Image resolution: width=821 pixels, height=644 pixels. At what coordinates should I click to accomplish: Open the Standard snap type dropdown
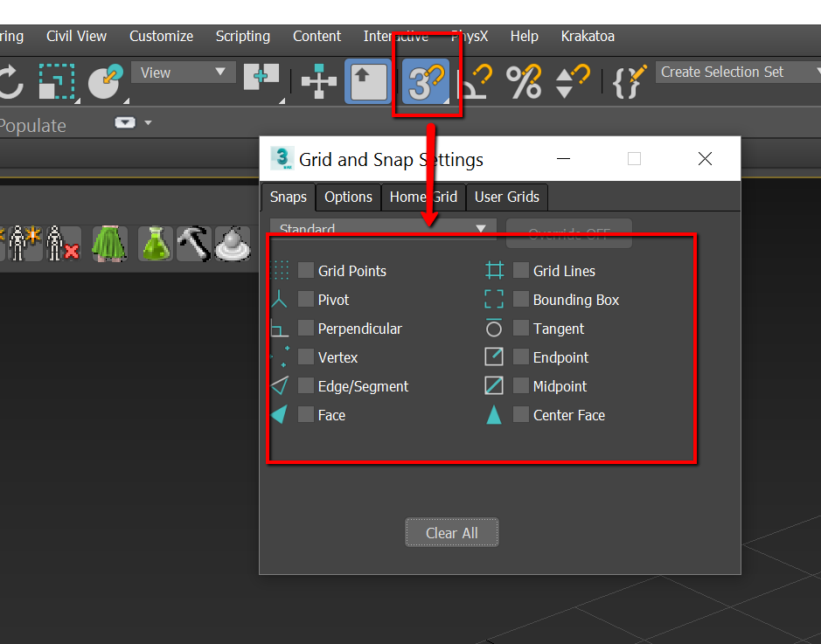(x=383, y=229)
